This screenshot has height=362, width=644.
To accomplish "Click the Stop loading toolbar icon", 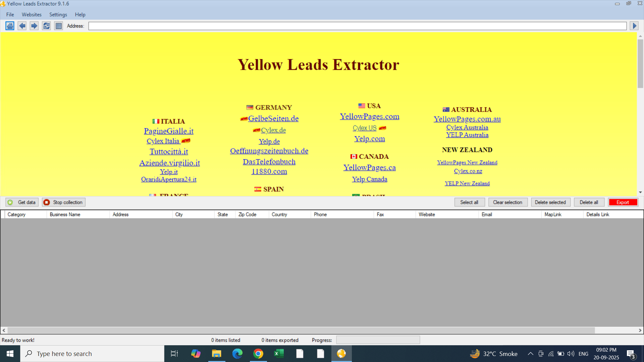I will (59, 26).
